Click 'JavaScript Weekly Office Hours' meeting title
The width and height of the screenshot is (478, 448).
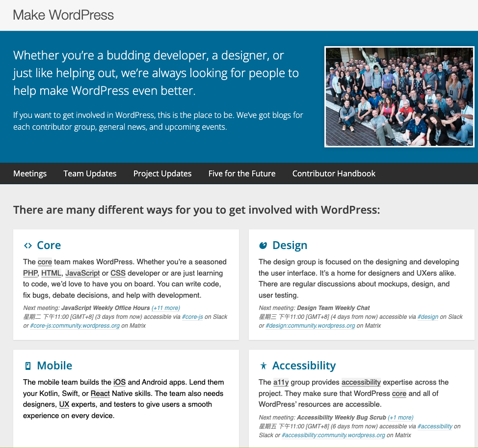click(106, 308)
